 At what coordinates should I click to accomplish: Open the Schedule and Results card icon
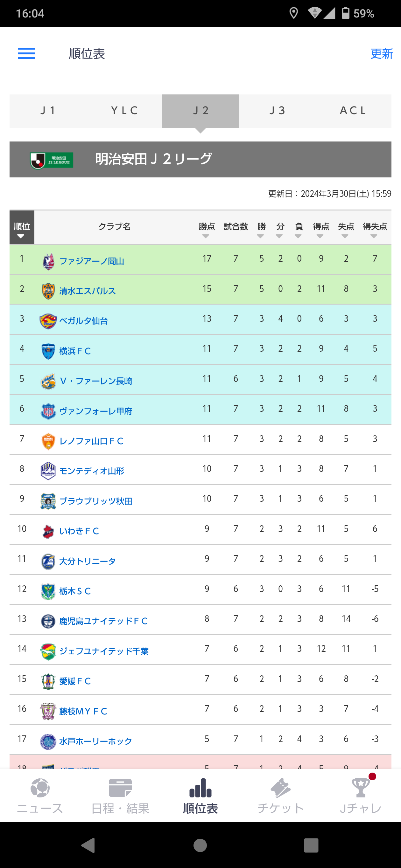point(120,788)
